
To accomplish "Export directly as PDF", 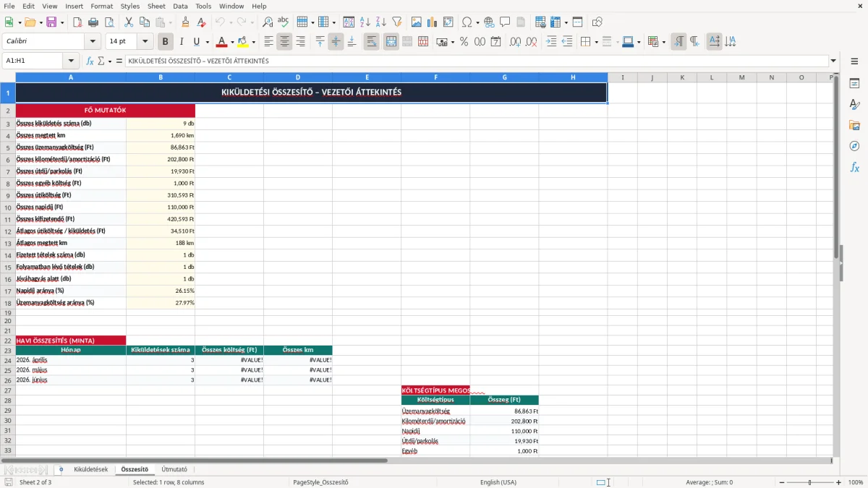I will [x=77, y=22].
